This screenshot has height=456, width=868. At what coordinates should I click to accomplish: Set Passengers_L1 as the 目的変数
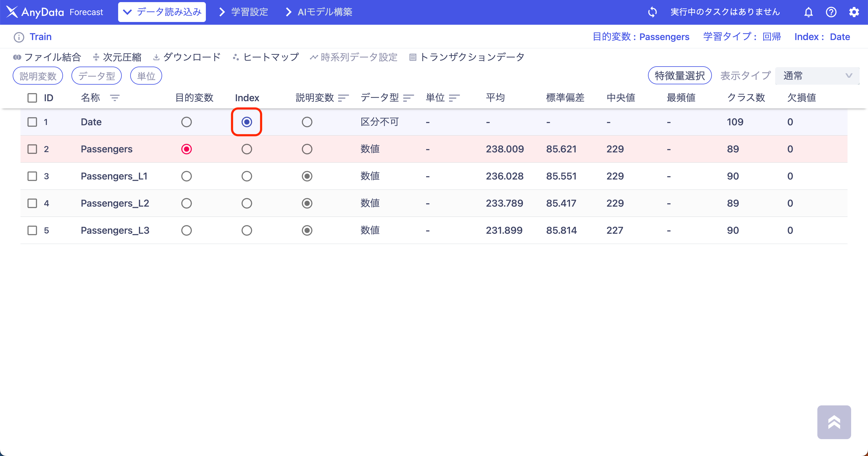(x=186, y=176)
